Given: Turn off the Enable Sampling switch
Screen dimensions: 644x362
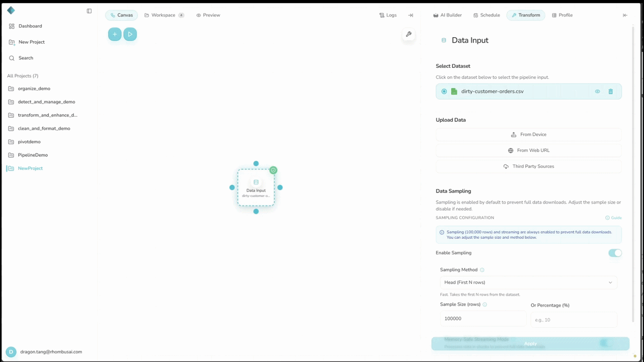Looking at the screenshot, I should click(615, 253).
